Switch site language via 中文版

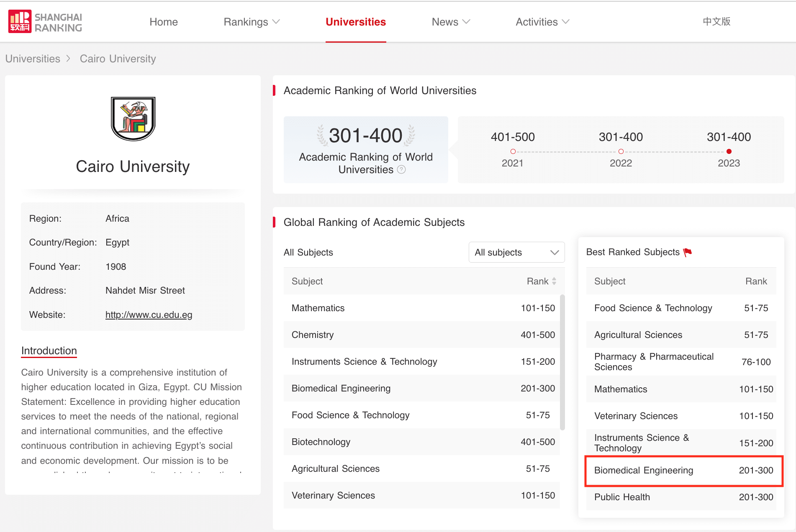[x=716, y=21]
